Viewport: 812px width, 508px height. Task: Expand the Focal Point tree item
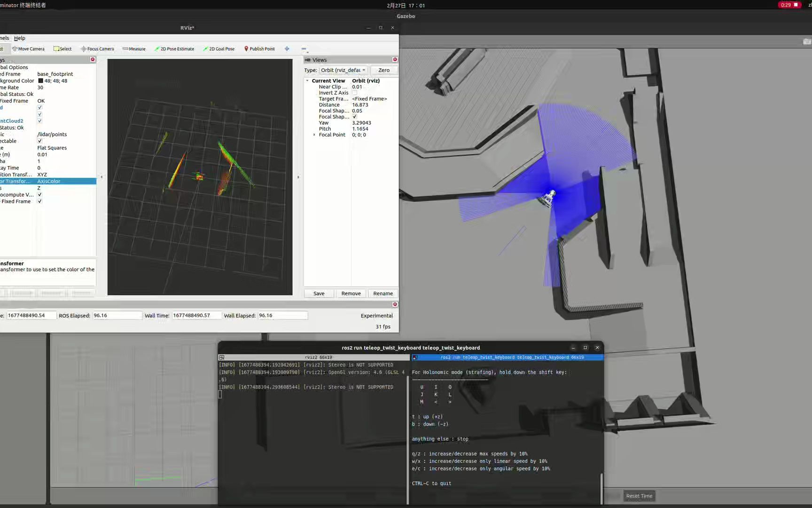[x=314, y=135]
